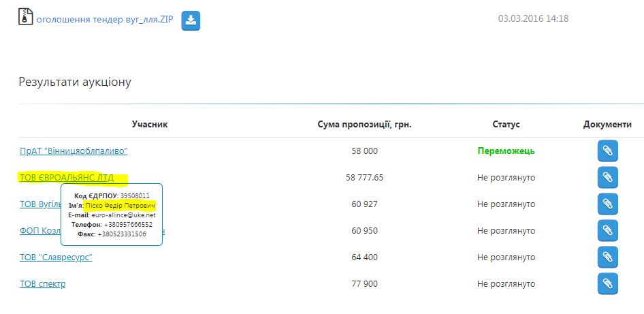Click the green Переможець status
Screen dimensions: 644x314
pyautogui.click(x=506, y=151)
